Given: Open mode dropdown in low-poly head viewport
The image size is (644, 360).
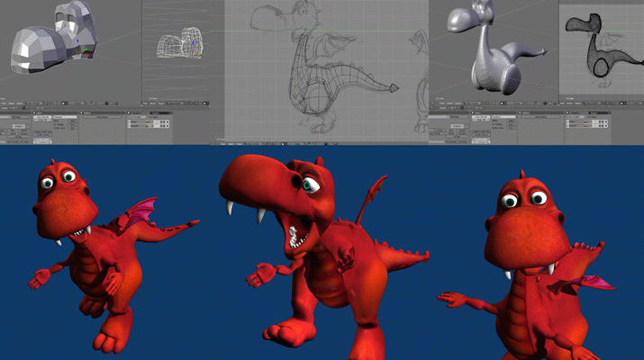Looking at the screenshot, I should [x=34, y=103].
